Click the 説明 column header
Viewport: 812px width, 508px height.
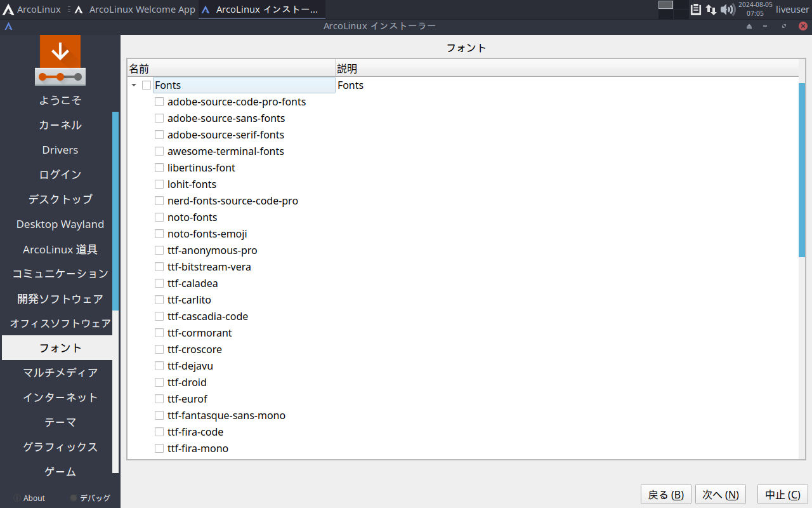pyautogui.click(x=566, y=69)
